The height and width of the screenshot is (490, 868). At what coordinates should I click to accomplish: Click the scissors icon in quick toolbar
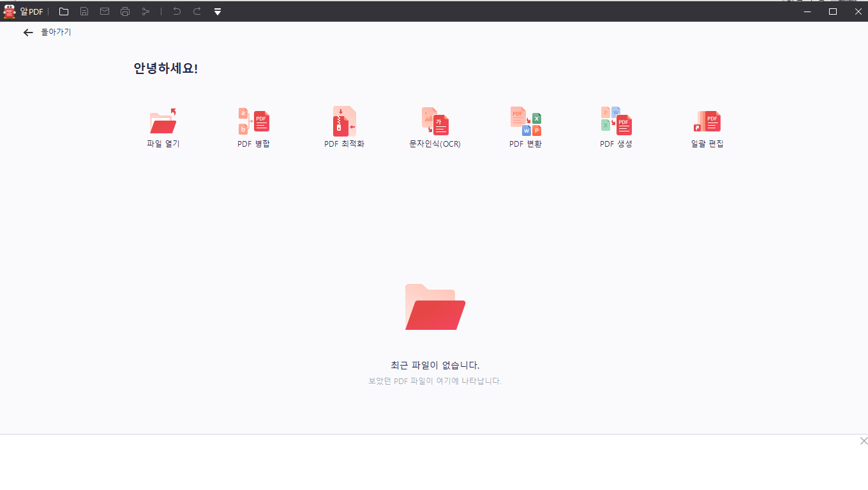[146, 11]
